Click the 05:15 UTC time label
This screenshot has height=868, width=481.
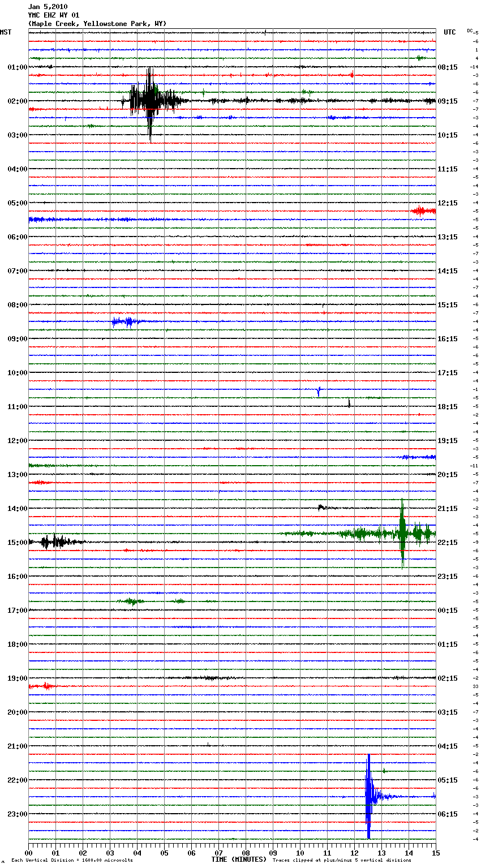[x=448, y=780]
